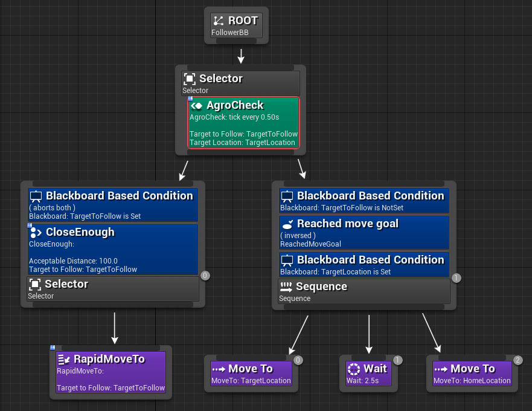The width and height of the screenshot is (532, 411).
Task: Select the TargetLocation is Set condition
Action: tap(364, 265)
